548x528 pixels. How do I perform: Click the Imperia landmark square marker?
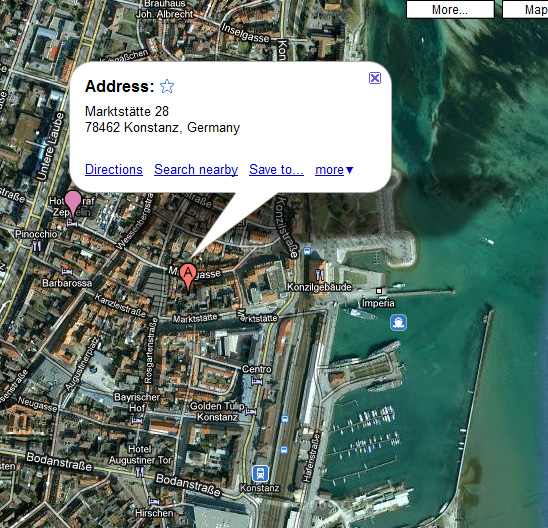379,291
